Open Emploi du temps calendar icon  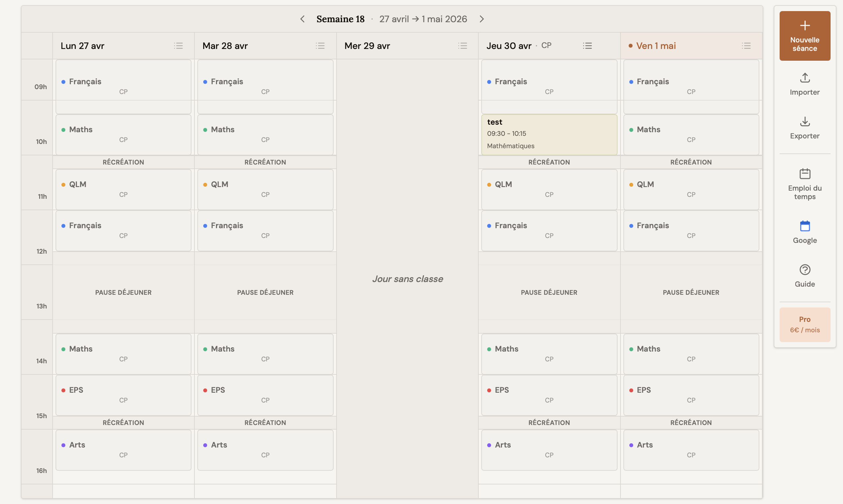(804, 174)
